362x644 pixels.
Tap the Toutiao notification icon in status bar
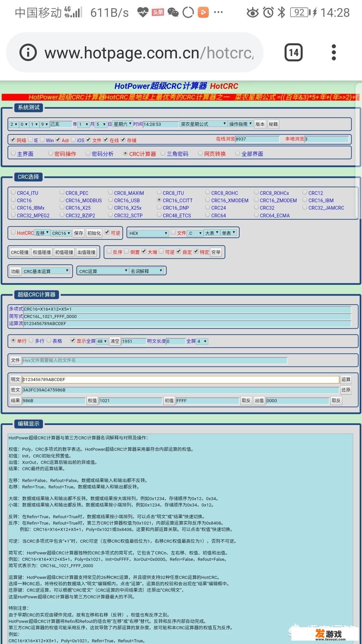click(158, 13)
